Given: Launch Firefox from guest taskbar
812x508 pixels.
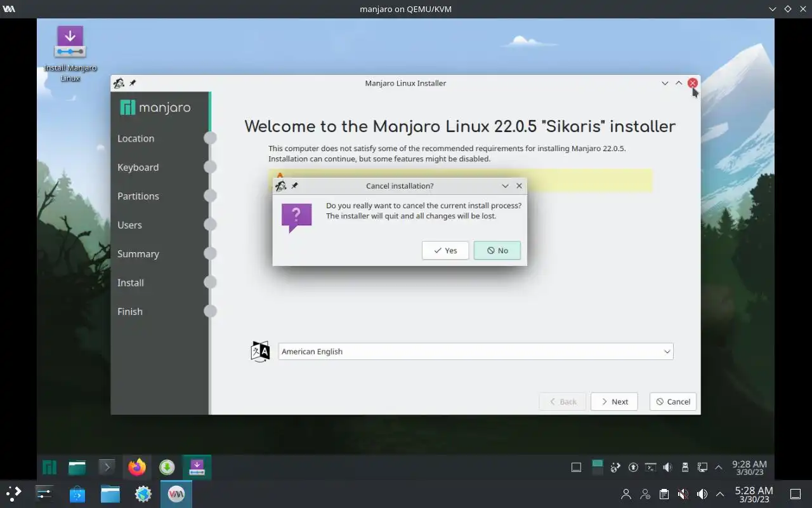Looking at the screenshot, I should point(136,467).
